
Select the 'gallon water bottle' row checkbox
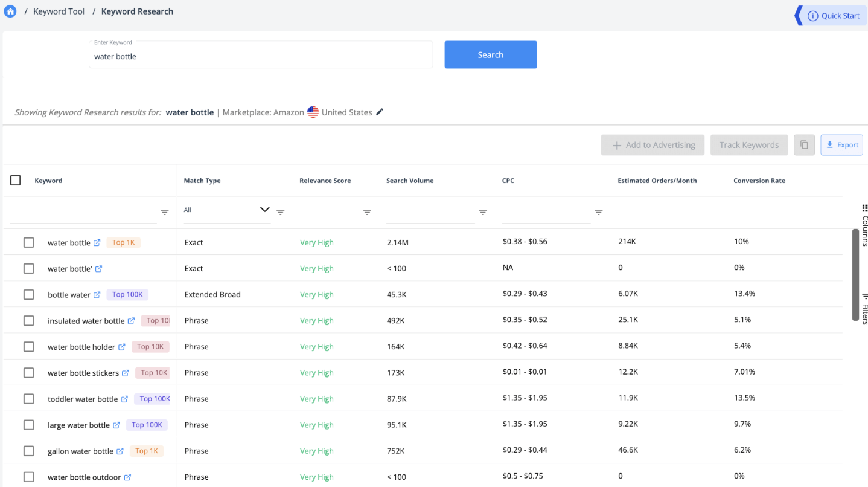[x=28, y=451]
